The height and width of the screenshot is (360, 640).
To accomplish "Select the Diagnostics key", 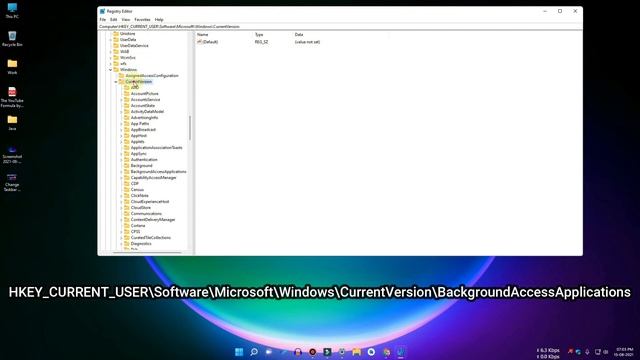I will pyautogui.click(x=141, y=244).
